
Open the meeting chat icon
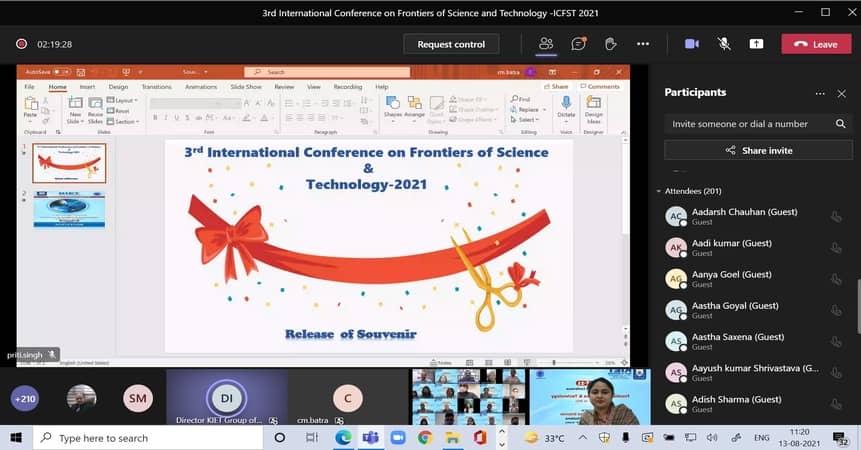pyautogui.click(x=578, y=44)
